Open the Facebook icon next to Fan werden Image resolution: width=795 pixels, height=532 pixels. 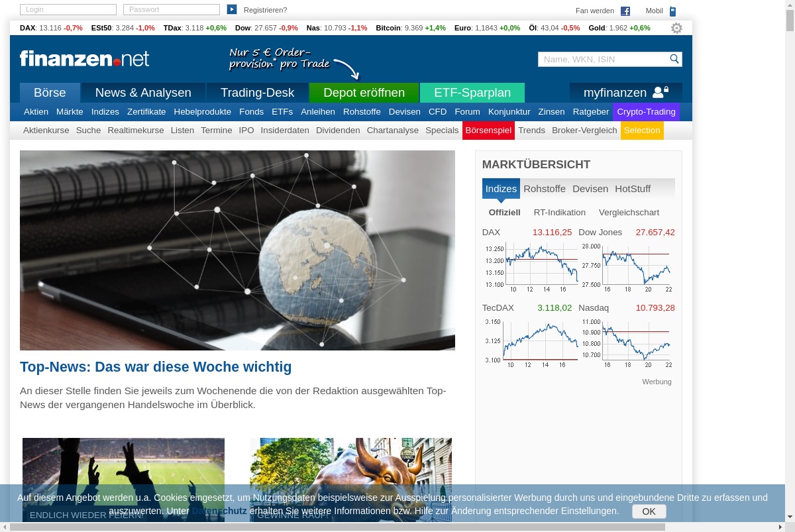tap(625, 11)
